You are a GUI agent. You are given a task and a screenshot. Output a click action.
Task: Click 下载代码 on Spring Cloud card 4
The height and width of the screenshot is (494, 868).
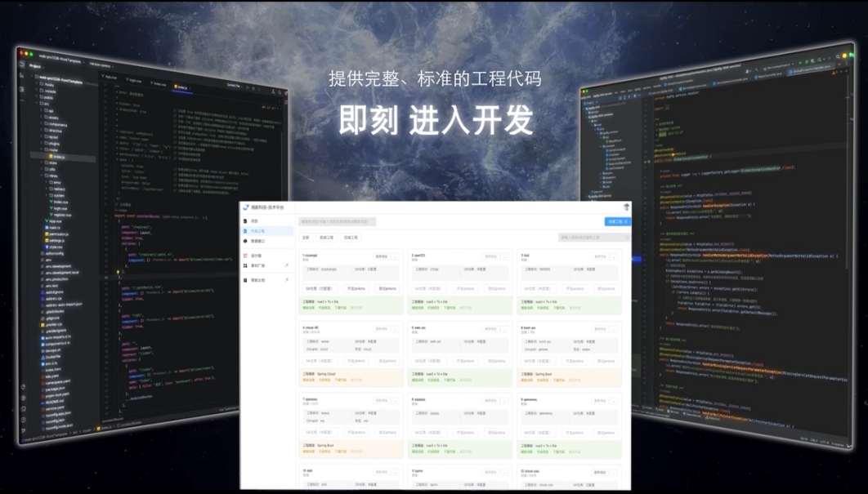341,380
